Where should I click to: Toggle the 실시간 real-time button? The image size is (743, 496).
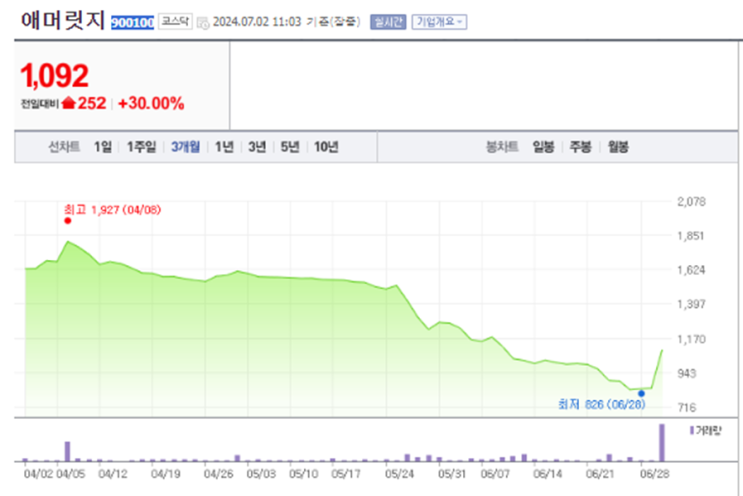click(388, 22)
